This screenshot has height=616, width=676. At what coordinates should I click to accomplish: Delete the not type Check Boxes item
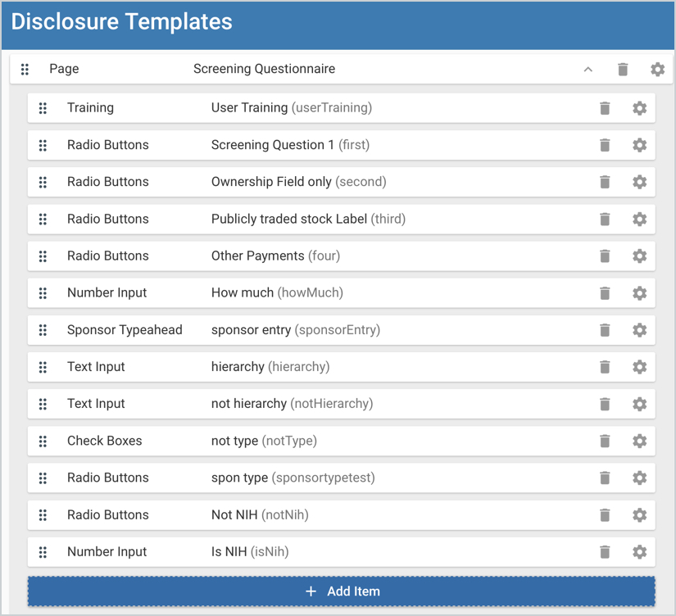(605, 441)
